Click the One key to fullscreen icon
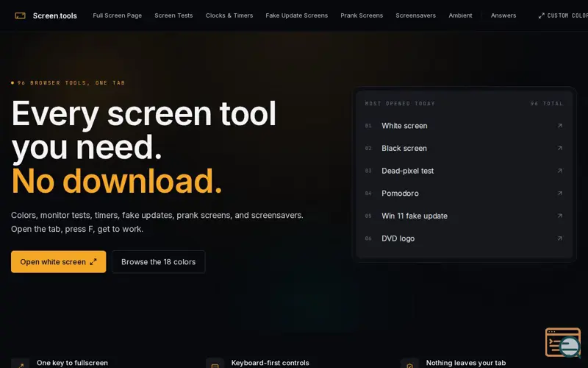588x368 pixels. tap(21, 363)
